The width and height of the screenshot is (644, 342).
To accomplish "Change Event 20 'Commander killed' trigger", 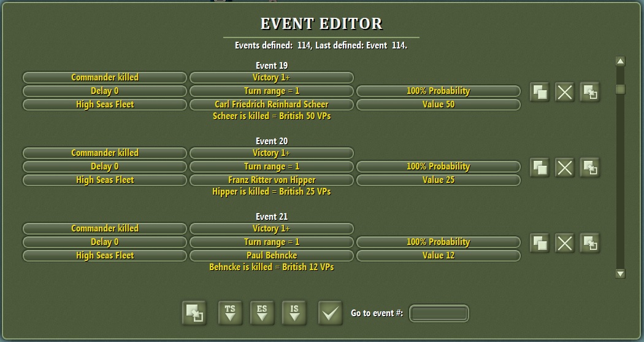I will pyautogui.click(x=105, y=154).
